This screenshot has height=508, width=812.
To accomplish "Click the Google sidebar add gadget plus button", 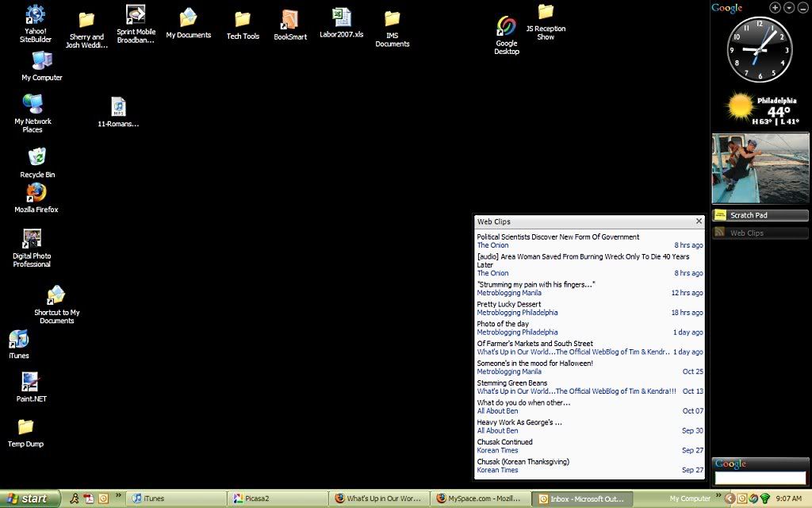I will coord(775,8).
